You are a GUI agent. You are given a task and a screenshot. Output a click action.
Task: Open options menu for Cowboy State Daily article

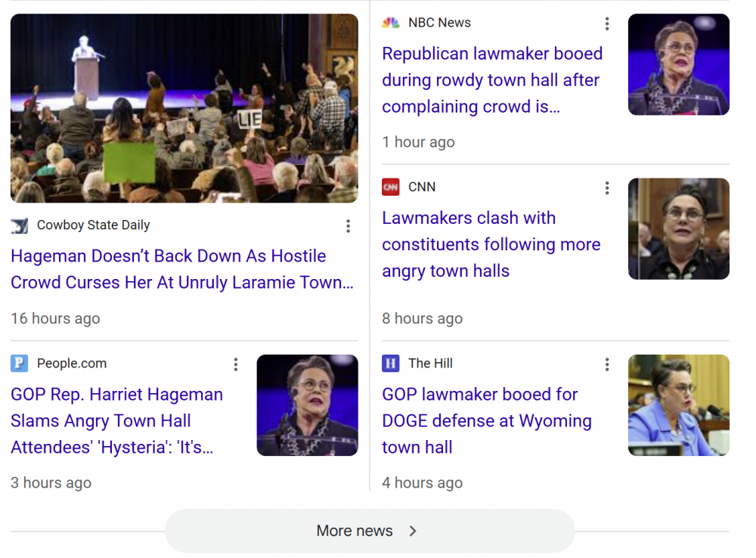tap(348, 226)
